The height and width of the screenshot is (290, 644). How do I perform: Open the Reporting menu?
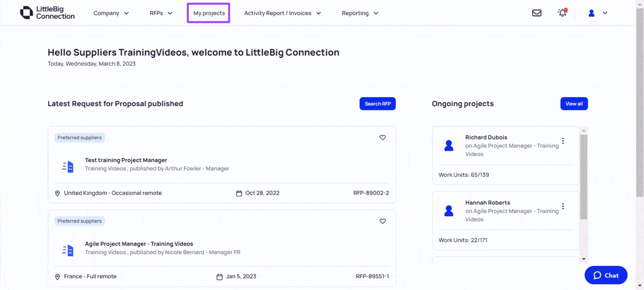[360, 13]
